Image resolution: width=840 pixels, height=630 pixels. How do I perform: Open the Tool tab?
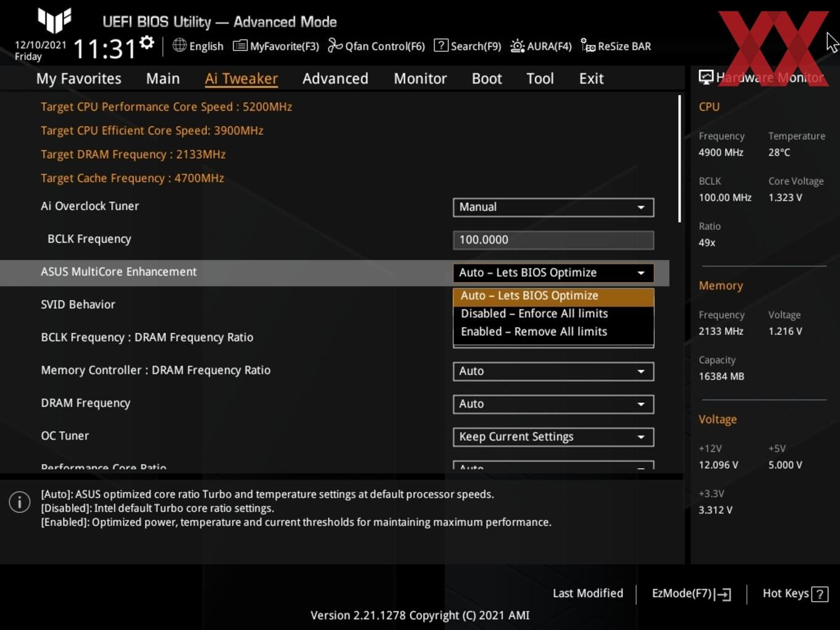(540, 78)
